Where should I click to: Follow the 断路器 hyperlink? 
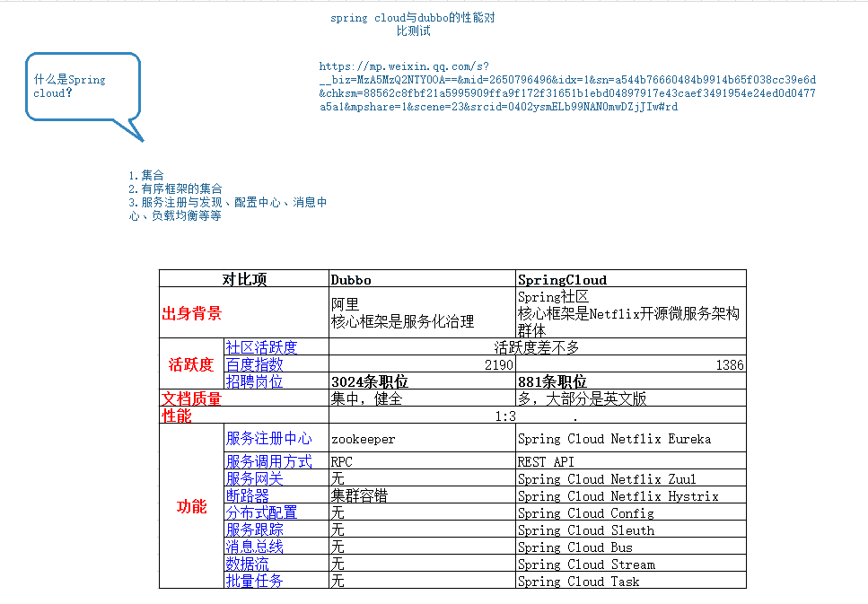(x=247, y=495)
